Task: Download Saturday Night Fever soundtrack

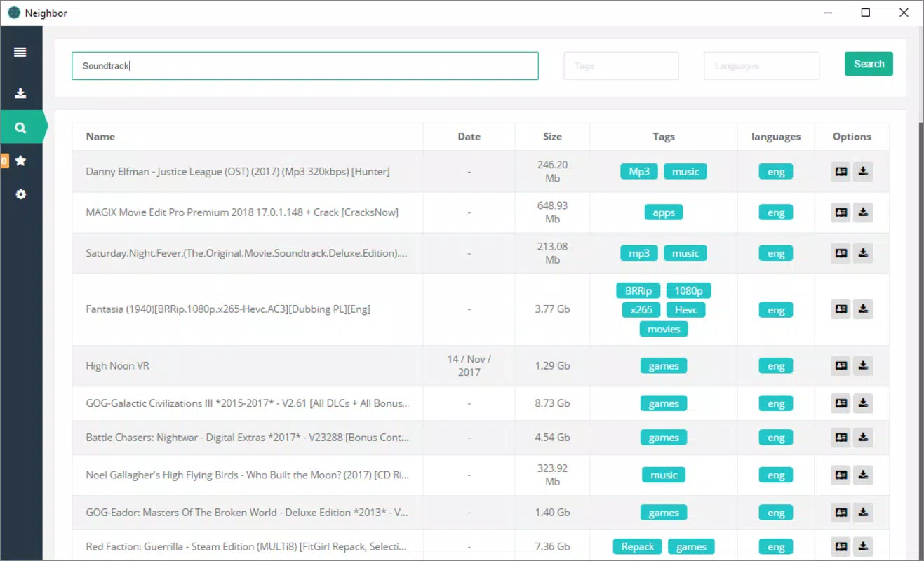Action: click(863, 253)
